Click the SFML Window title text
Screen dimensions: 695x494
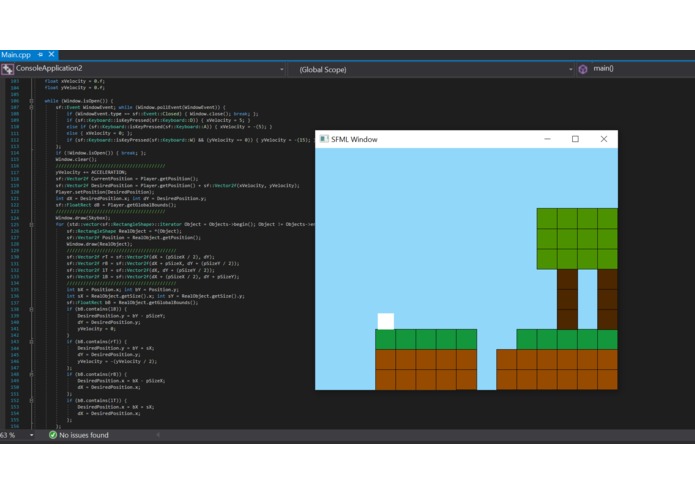tap(354, 140)
